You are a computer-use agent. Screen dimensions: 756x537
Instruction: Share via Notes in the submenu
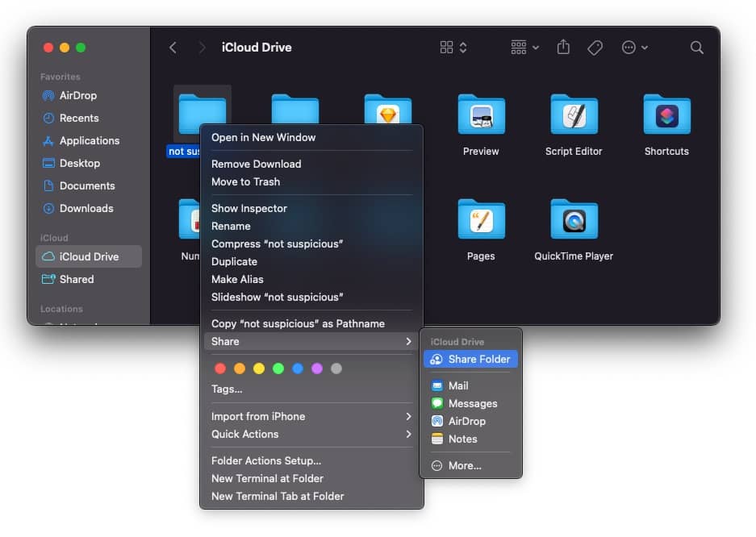(470, 439)
